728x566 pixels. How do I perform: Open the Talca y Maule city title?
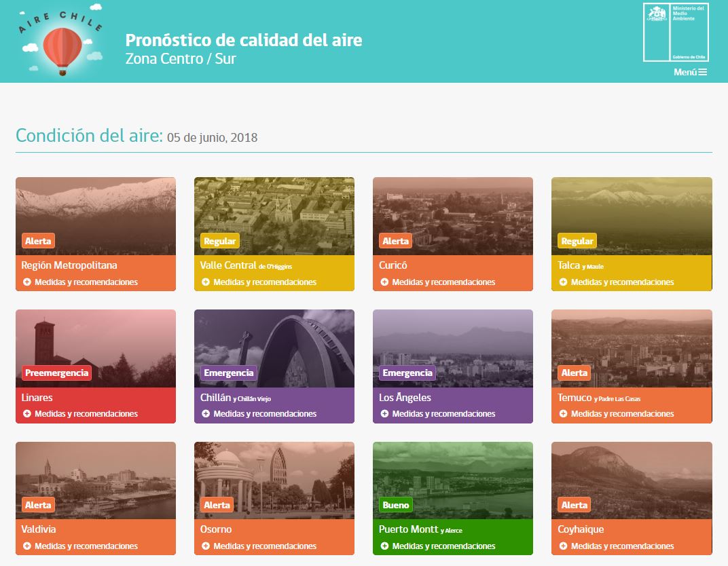[581, 265]
